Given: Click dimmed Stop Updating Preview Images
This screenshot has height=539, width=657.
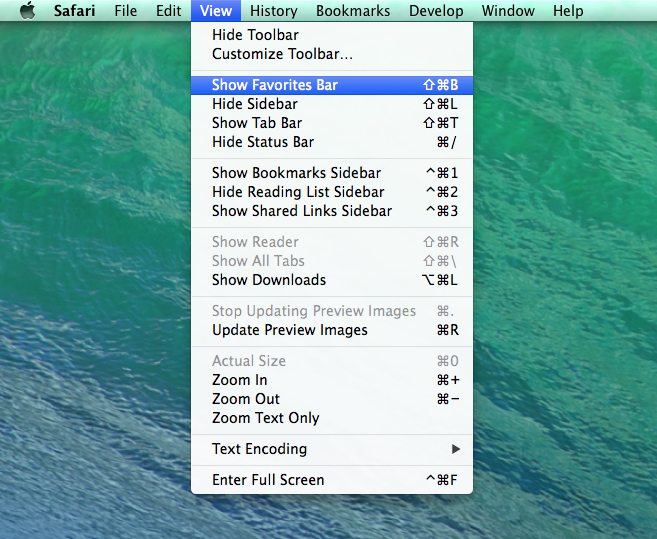Looking at the screenshot, I should click(331, 311).
